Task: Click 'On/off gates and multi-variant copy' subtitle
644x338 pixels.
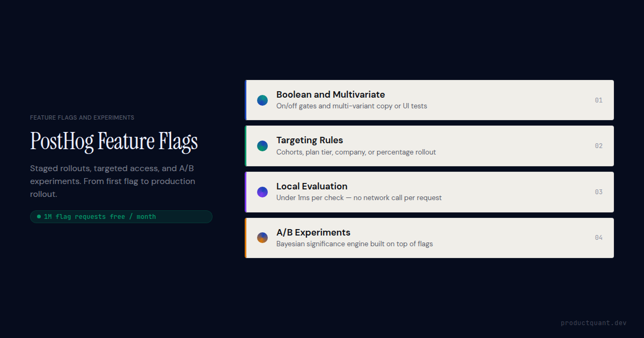Action: [x=352, y=106]
